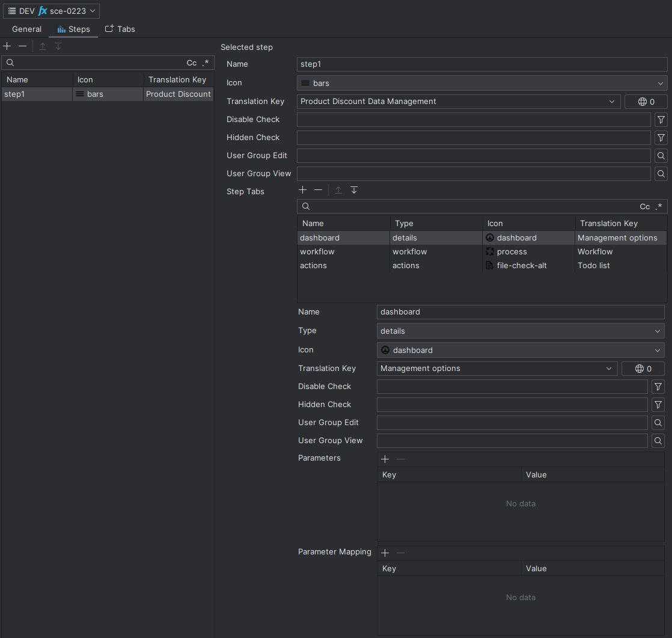
Task: Click the step User Group Edit input
Action: 474,156
